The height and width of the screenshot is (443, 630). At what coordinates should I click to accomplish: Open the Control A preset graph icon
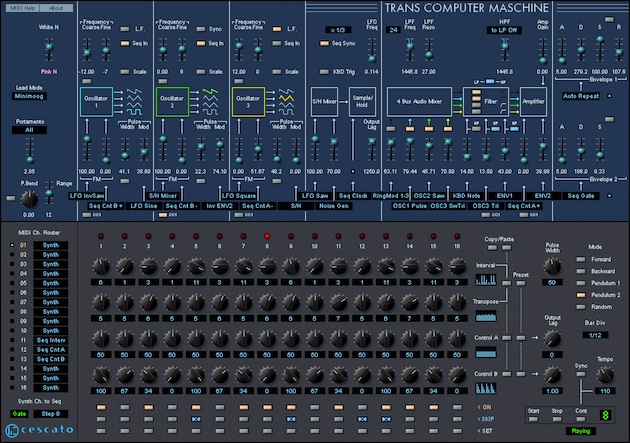pyautogui.click(x=485, y=352)
